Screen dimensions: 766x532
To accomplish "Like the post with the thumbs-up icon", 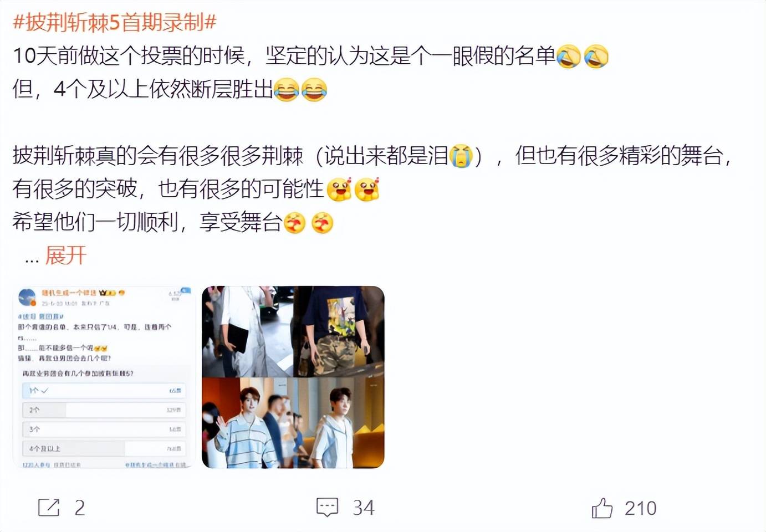I will pyautogui.click(x=602, y=508).
